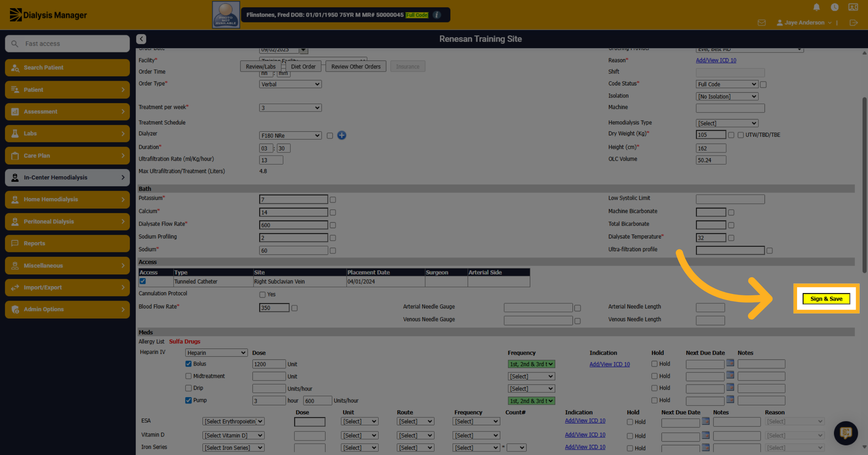Click the patient photo thumbnail
Viewport: 868px width, 455px height.
(x=226, y=14)
